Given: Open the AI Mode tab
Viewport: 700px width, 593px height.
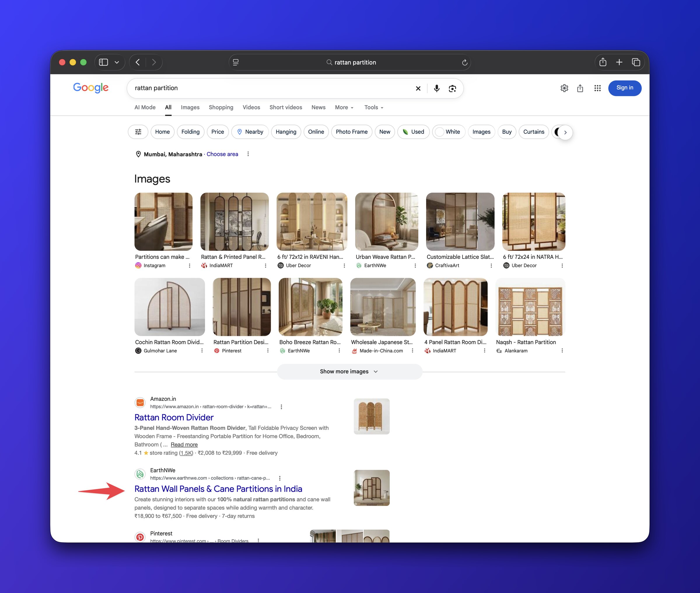Looking at the screenshot, I should coord(145,107).
